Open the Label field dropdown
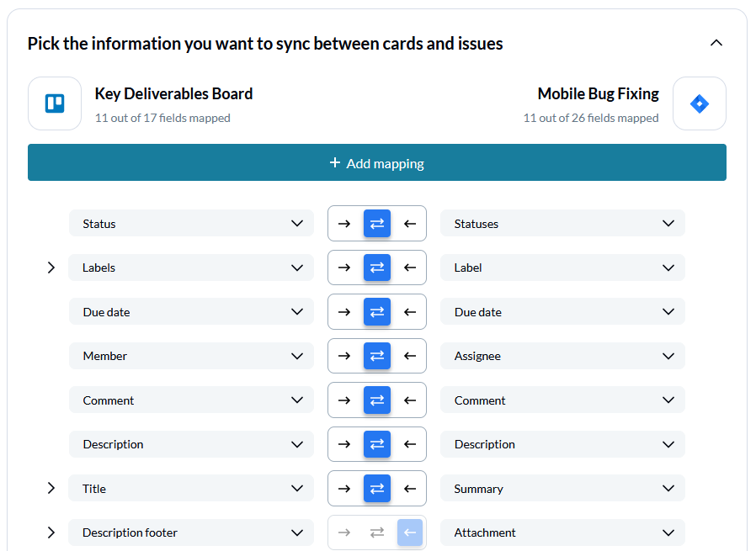 562,268
